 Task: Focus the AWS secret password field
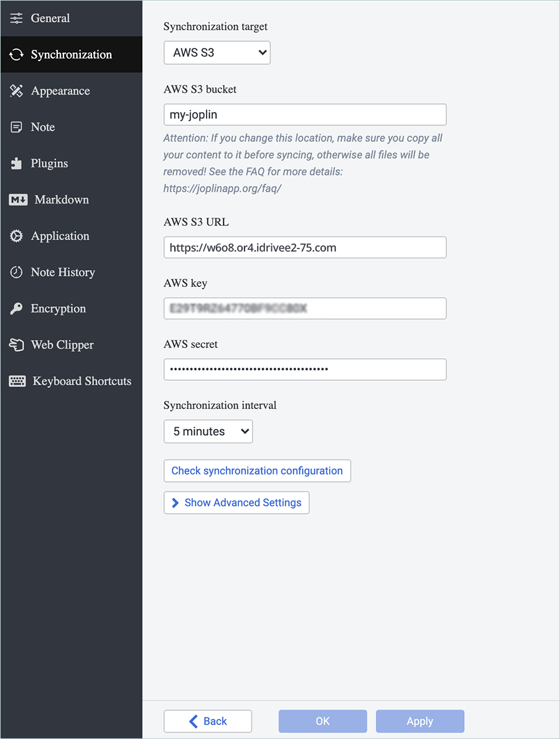pos(305,369)
